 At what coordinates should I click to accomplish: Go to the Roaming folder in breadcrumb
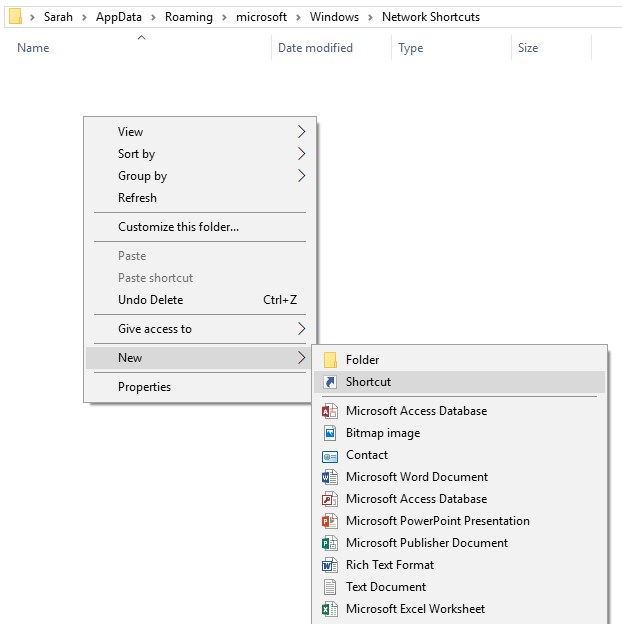(x=187, y=17)
